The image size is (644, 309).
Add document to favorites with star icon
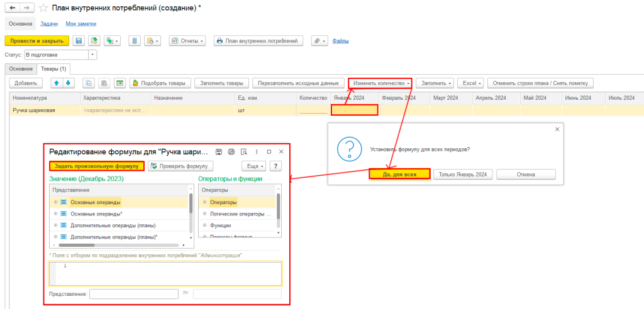(43, 8)
